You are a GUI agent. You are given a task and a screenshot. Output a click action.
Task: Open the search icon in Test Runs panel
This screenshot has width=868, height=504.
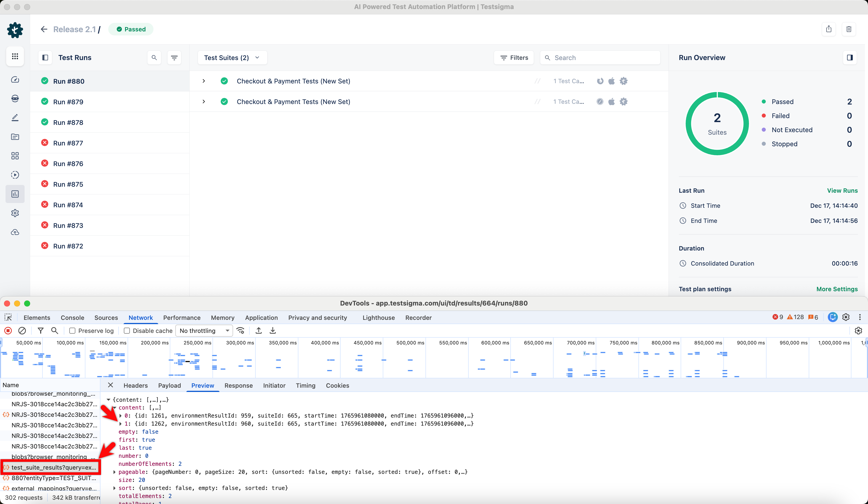[154, 58]
